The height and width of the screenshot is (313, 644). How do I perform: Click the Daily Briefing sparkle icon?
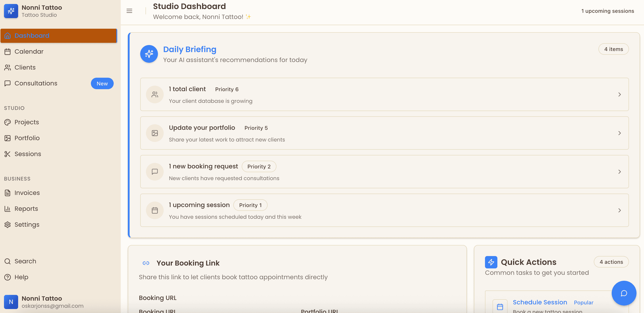(149, 54)
